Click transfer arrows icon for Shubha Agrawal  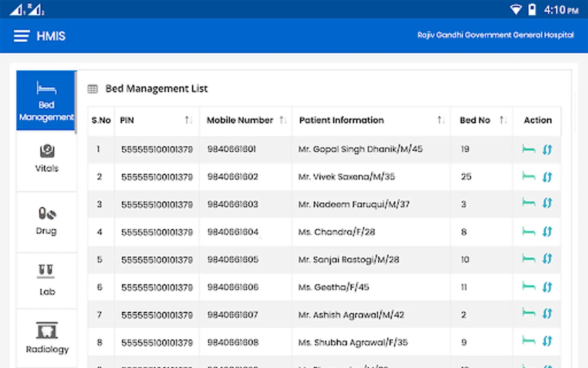tap(547, 341)
